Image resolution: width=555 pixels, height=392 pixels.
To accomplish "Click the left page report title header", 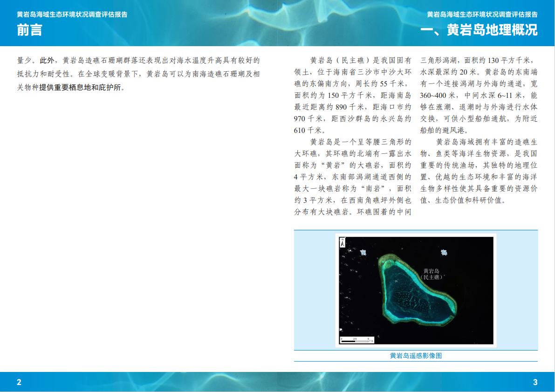I will click(72, 14).
